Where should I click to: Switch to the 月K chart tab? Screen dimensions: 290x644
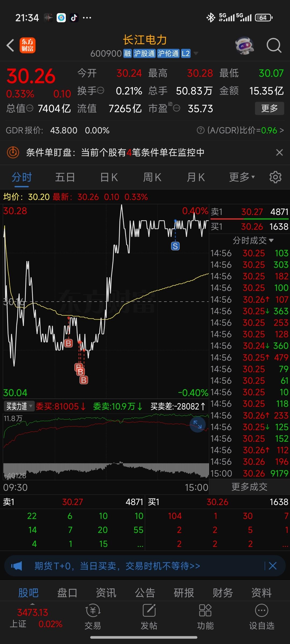click(x=196, y=177)
